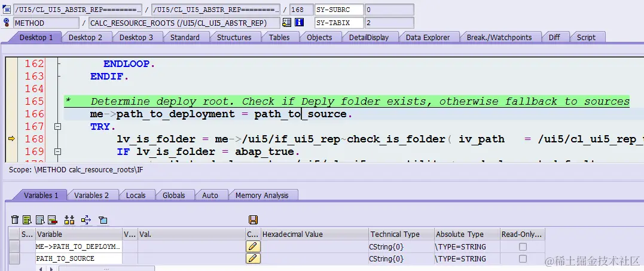Click the Variable column header
The image size is (644, 271).
79,234
